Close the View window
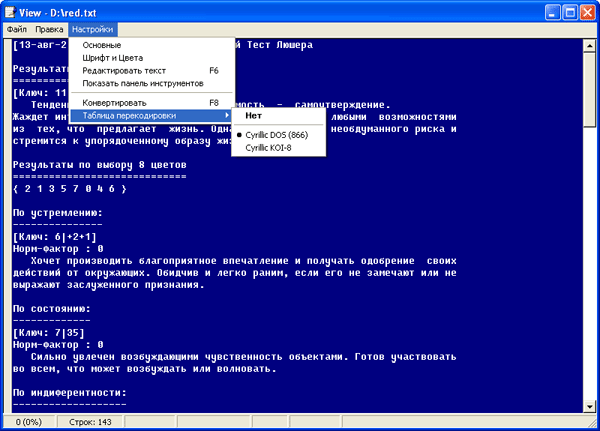The image size is (600, 431). pos(587,13)
